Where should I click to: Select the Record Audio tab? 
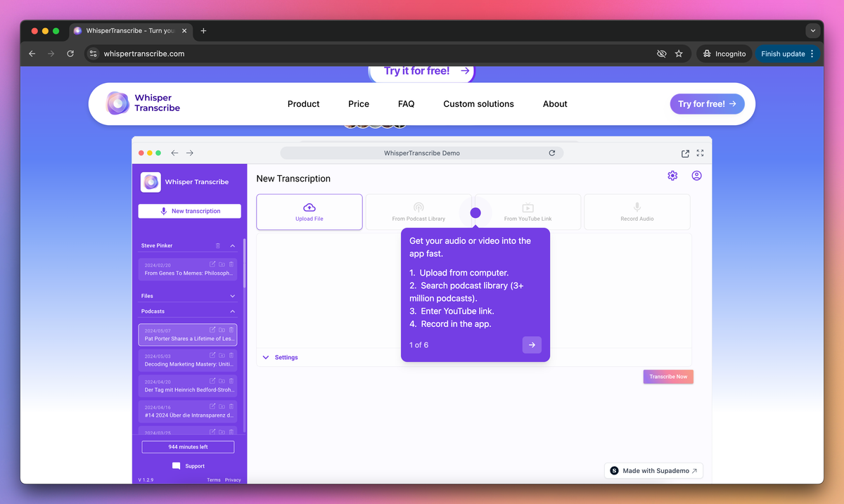[x=637, y=212]
